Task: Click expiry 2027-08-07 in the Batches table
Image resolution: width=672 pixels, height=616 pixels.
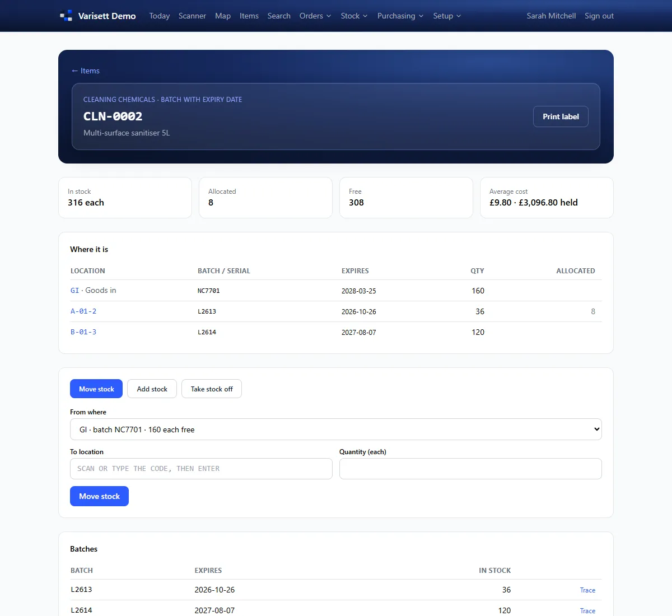Action: point(214,610)
